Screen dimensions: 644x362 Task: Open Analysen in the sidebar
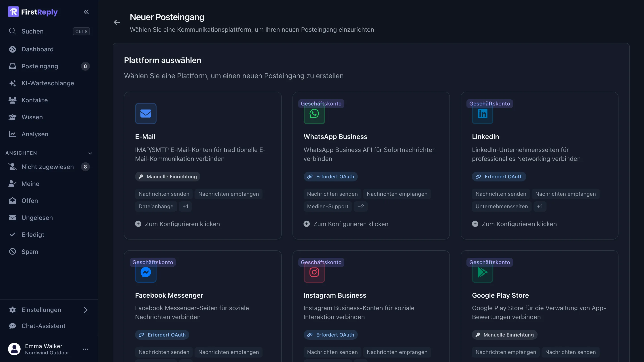point(49,134)
